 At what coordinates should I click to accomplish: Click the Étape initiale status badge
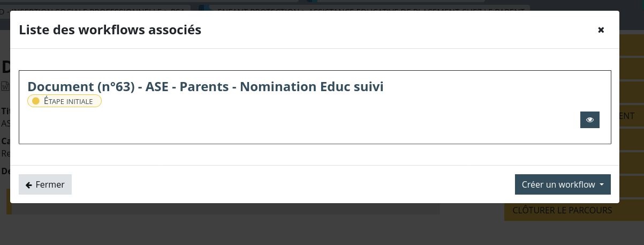tap(64, 101)
